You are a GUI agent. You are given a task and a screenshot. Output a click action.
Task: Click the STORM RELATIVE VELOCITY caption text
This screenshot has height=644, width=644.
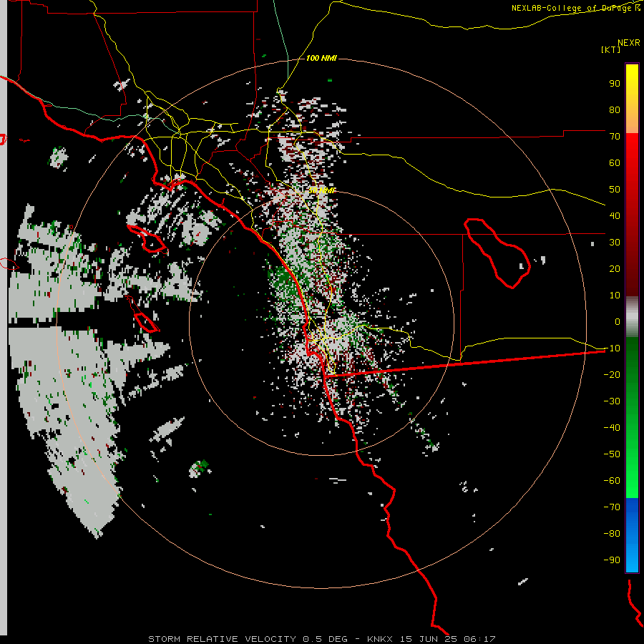point(222,639)
